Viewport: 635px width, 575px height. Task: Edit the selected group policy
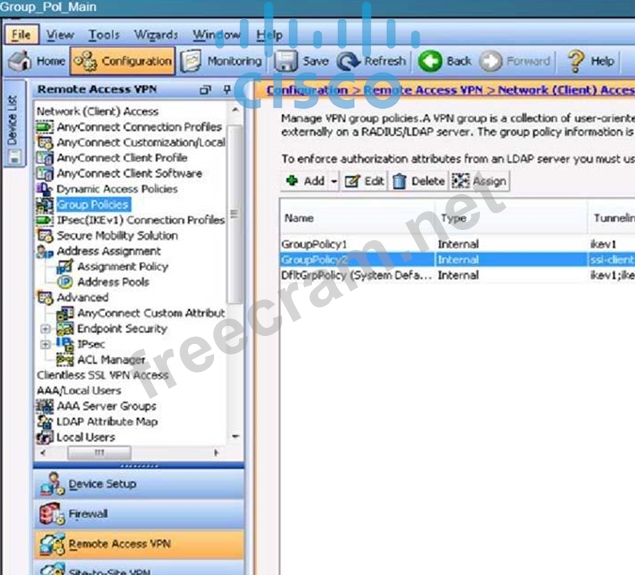tap(365, 181)
